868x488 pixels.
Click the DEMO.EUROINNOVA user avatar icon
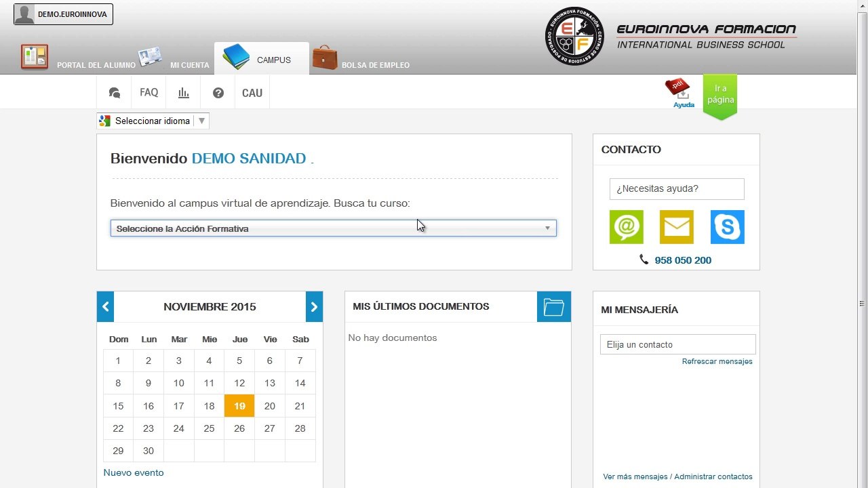click(x=24, y=14)
